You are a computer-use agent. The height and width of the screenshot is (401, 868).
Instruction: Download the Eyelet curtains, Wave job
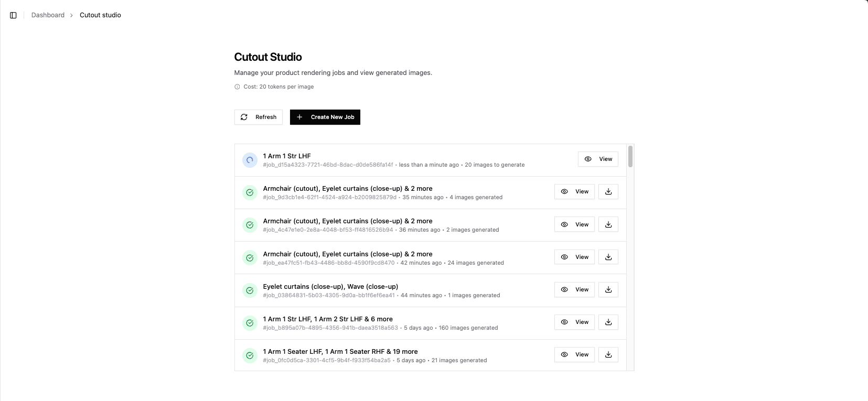pyautogui.click(x=608, y=289)
